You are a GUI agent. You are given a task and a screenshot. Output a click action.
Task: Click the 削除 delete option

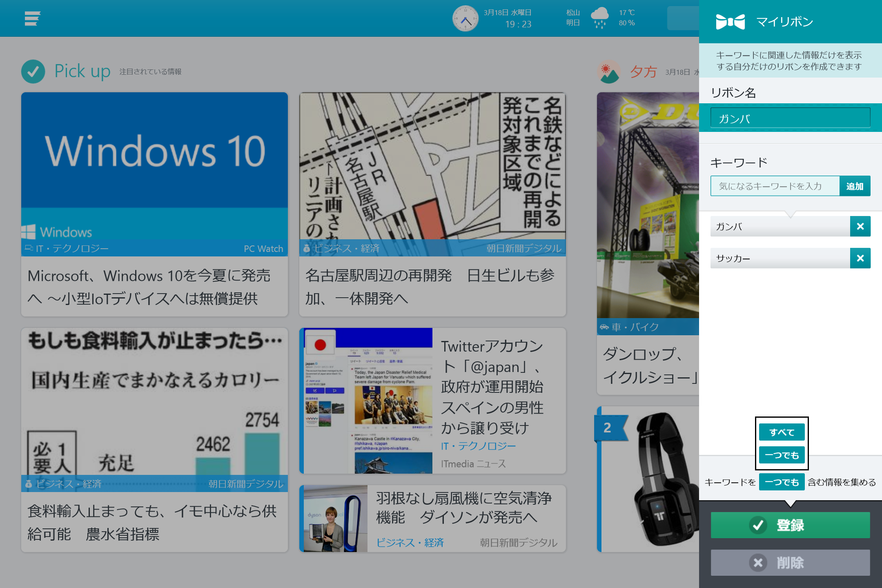[x=790, y=563]
